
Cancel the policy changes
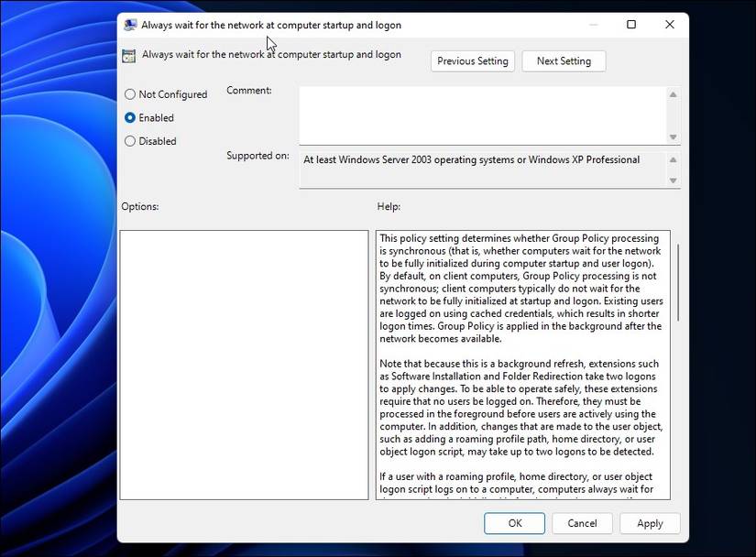click(582, 523)
